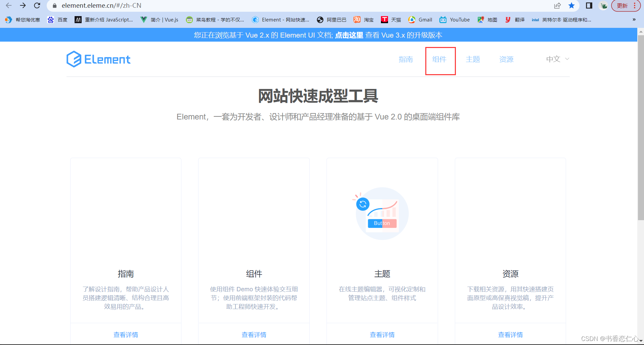Screen dimensions: 644x345
Task: Open the 地图 bookmark
Action: click(x=487, y=20)
